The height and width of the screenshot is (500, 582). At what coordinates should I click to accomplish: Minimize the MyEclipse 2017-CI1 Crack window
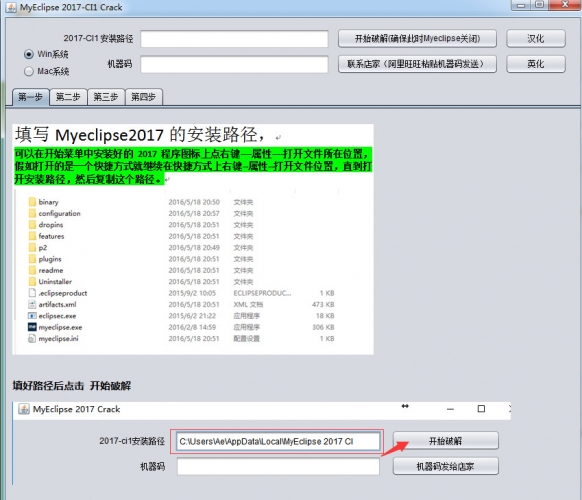tap(521, 5)
